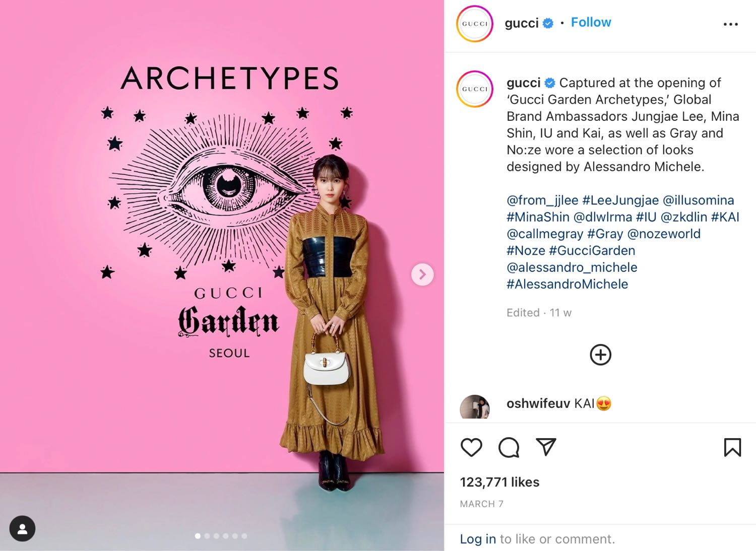Open the #AlessandroMichele hashtag

[568, 284]
